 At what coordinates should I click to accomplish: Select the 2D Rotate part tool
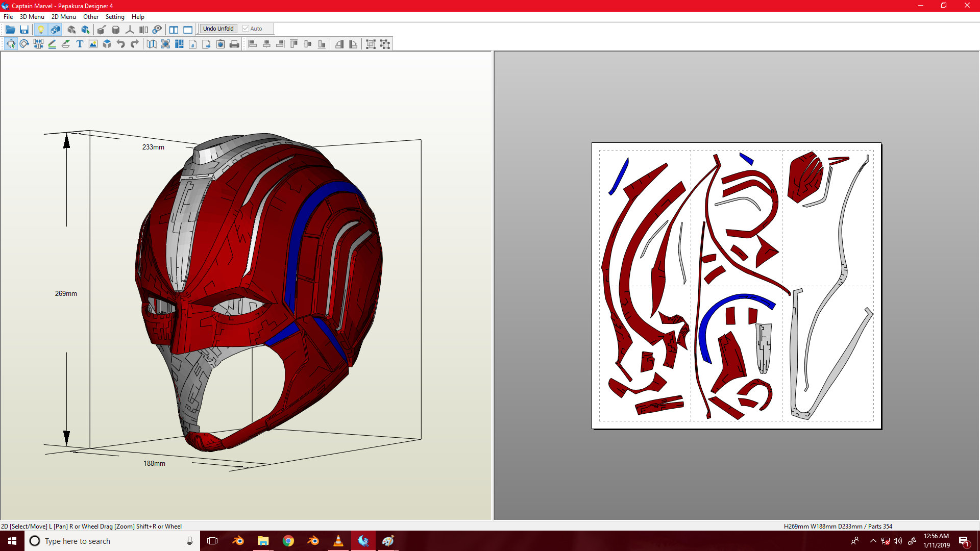(x=24, y=44)
